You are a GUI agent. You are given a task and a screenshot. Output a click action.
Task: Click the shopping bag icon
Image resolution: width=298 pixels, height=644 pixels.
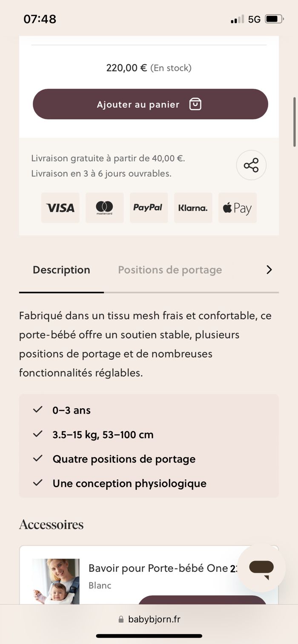coord(195,104)
